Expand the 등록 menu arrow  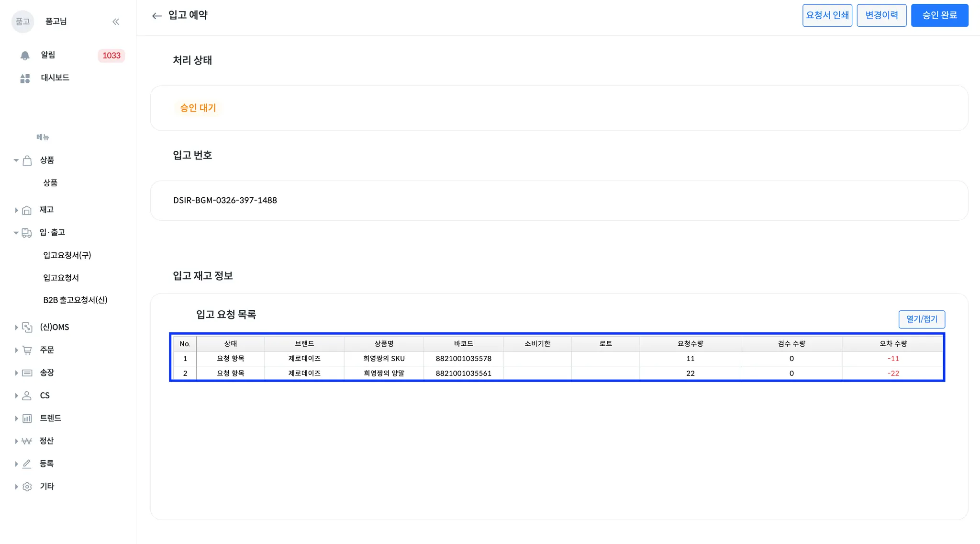pyautogui.click(x=16, y=464)
